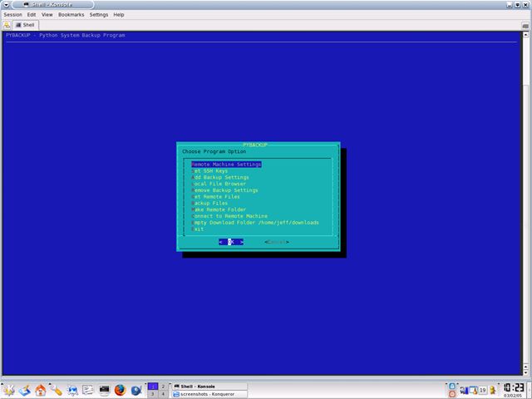Click the Cancel button in PYBACKUP dialog
The image size is (532, 399).
click(277, 242)
